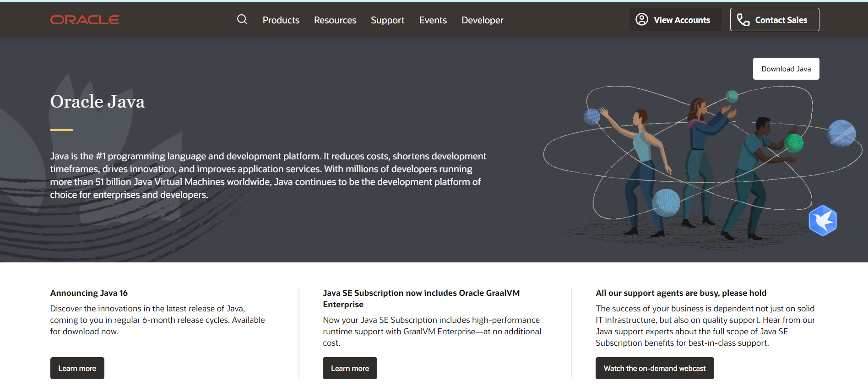
Task: Click the Oracle logo
Action: point(85,20)
